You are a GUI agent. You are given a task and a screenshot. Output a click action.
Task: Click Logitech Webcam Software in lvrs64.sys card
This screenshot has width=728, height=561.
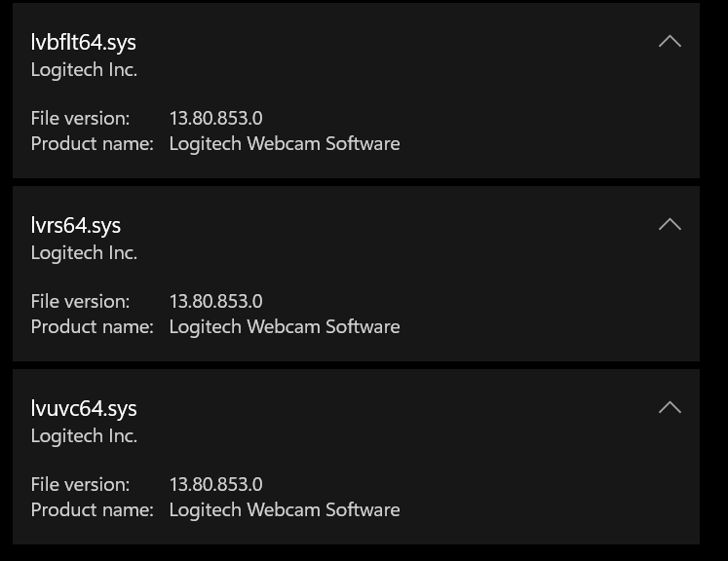(285, 326)
